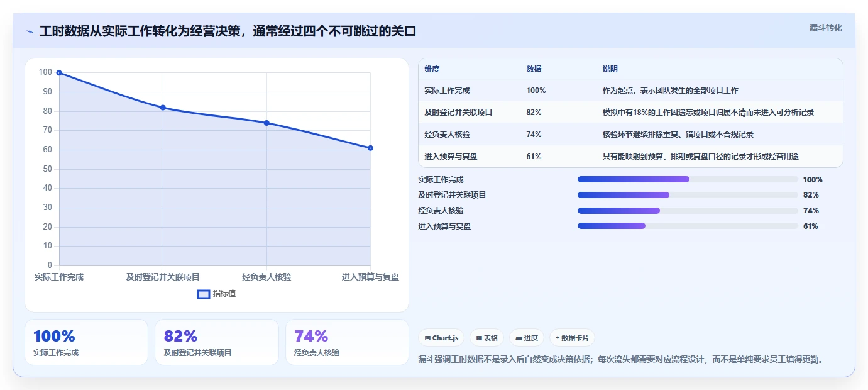
Task: Click the 61% label after the progress bar
Action: pyautogui.click(x=811, y=226)
